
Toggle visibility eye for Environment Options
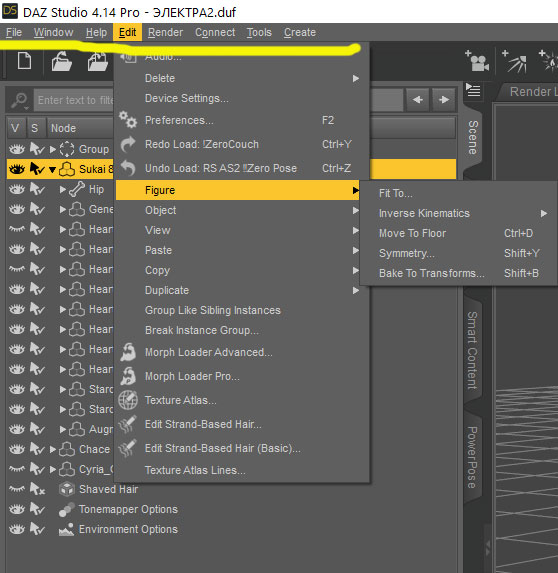coord(17,529)
